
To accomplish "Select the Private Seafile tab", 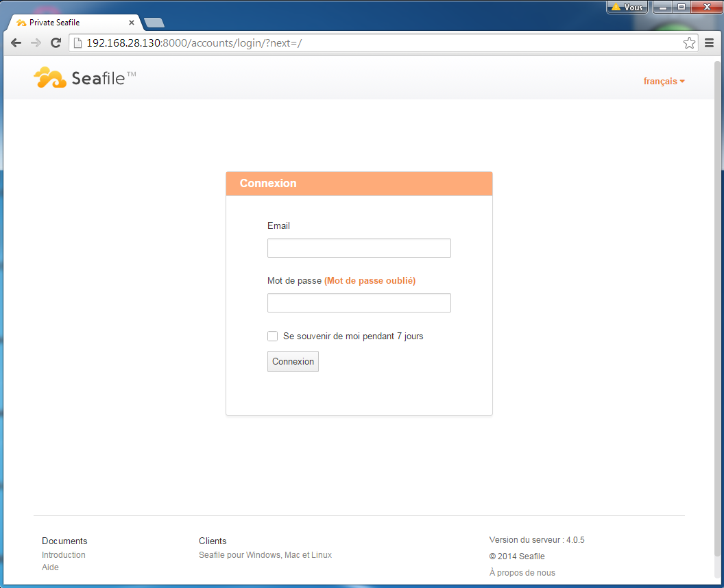I will 74,22.
